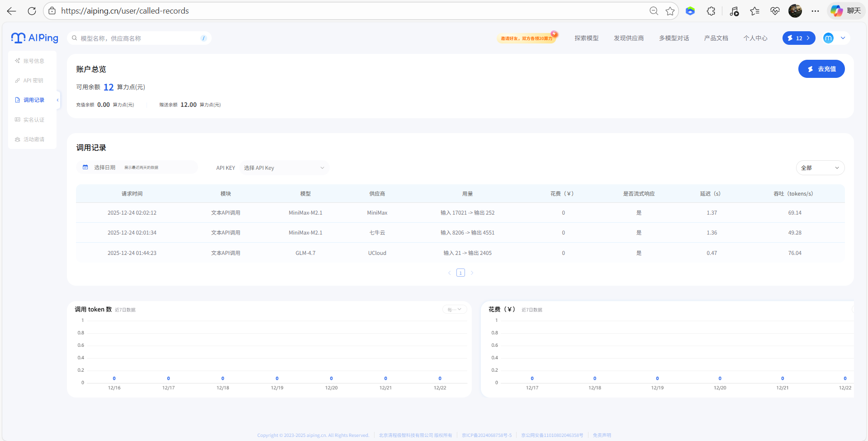Click the invite friends promotion banner
Image resolution: width=868 pixels, height=441 pixels.
tap(527, 38)
